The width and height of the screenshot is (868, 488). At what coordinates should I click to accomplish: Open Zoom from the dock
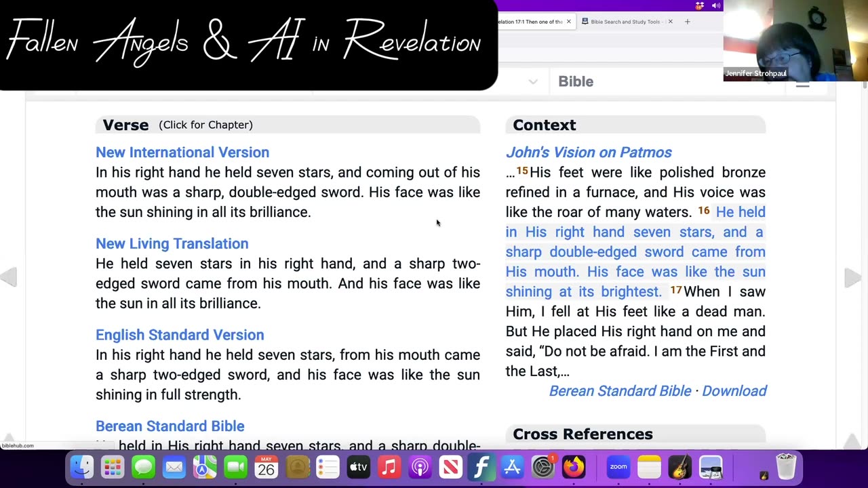pos(618,467)
